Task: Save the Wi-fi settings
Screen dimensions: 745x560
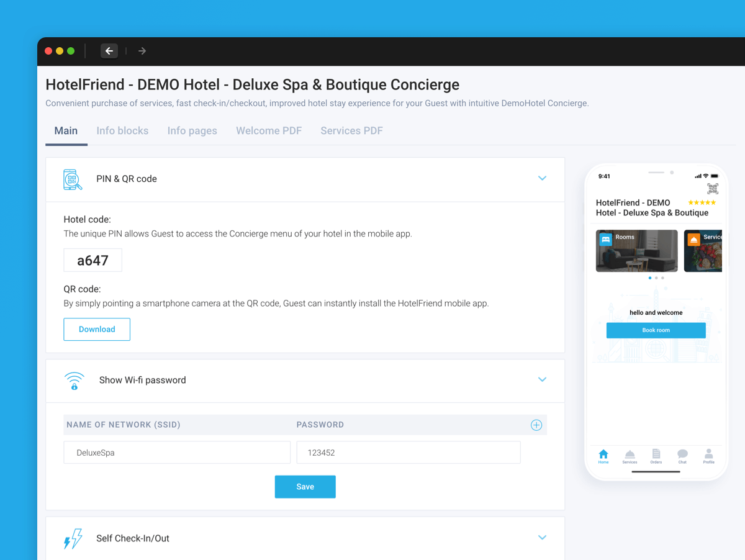Action: pos(305,487)
